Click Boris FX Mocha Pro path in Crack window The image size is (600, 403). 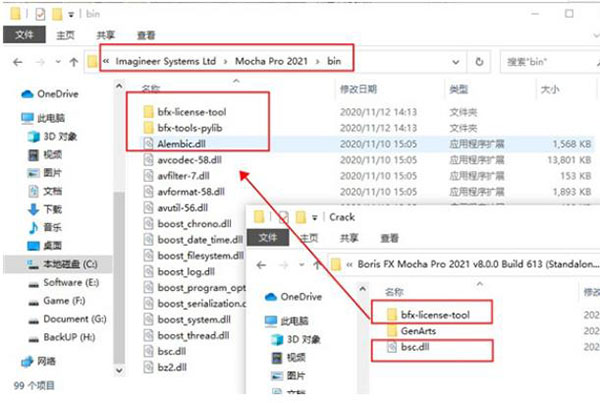pos(478,264)
